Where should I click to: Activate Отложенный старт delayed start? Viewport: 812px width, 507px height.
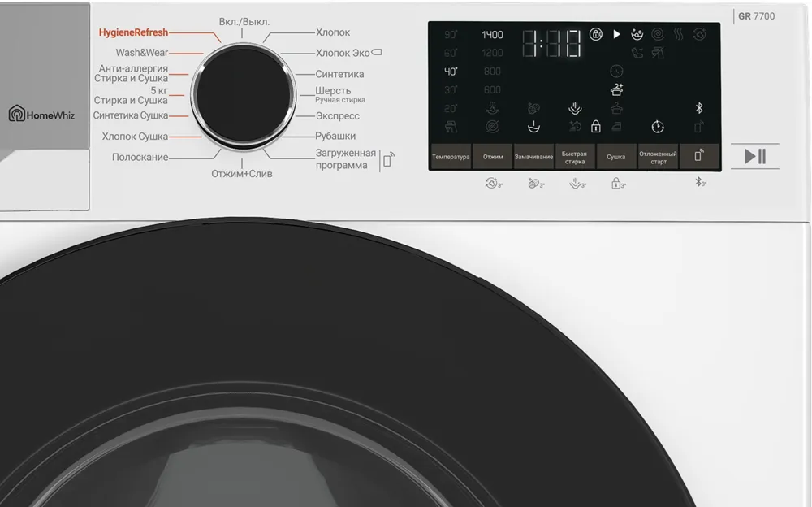[x=656, y=156]
